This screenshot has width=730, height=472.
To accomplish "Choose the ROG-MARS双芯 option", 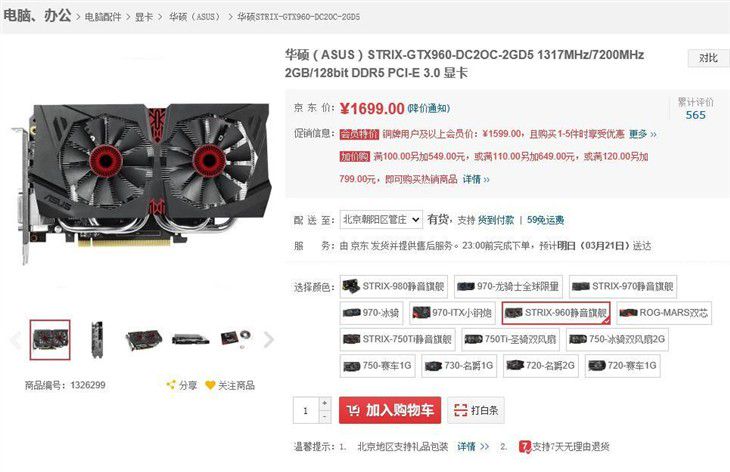I will (664, 313).
